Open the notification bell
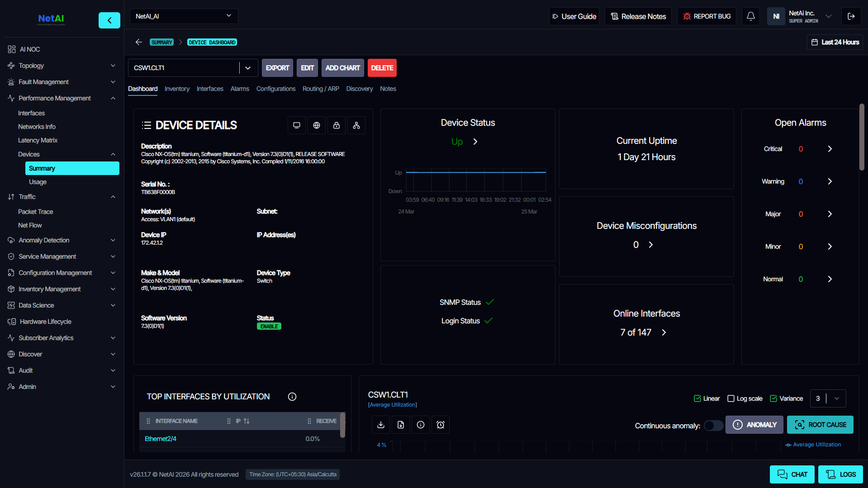This screenshot has height=488, width=868. pos(750,16)
